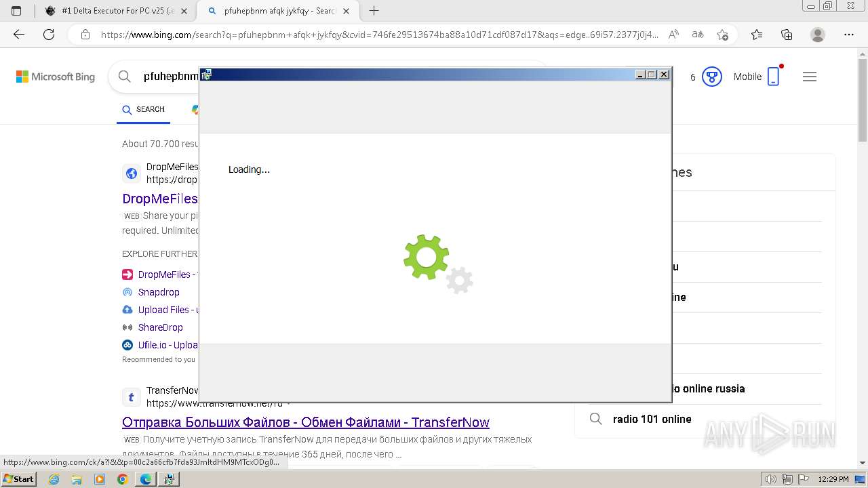View site information via the lock icon
This screenshot has width=868, height=488.
tap(85, 35)
